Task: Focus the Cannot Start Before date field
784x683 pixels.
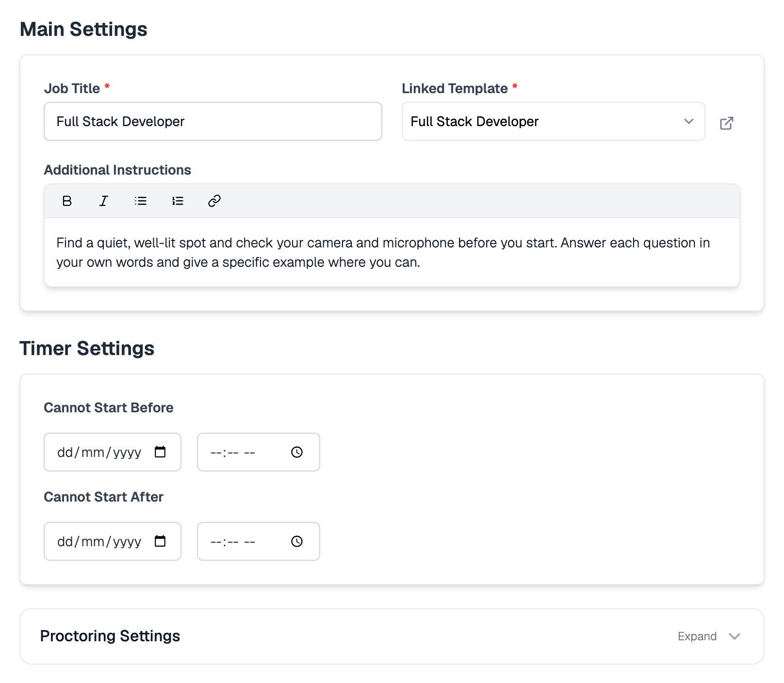Action: (x=113, y=452)
